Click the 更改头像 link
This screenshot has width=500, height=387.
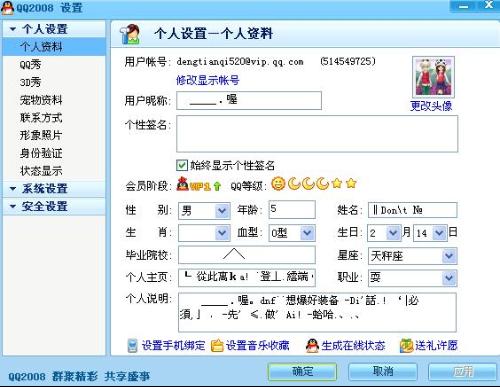point(431,106)
